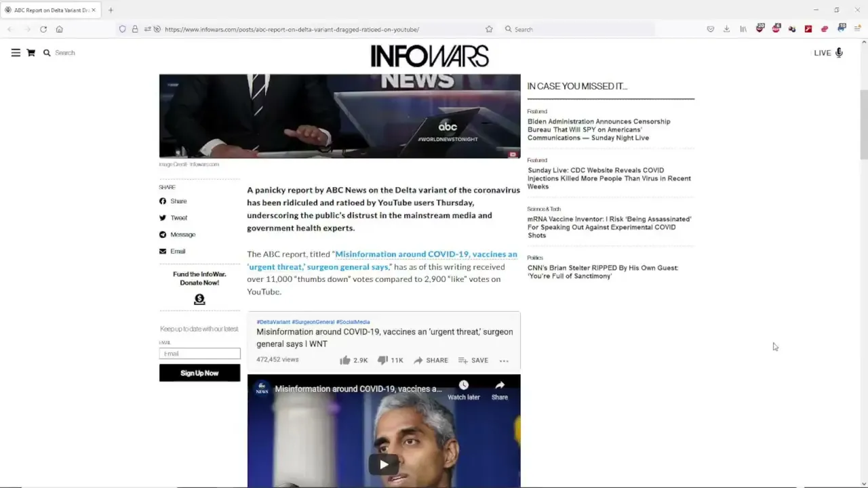Click the #SurgeonGeneral hashtag
This screenshot has height=488, width=868.
pos(313,322)
